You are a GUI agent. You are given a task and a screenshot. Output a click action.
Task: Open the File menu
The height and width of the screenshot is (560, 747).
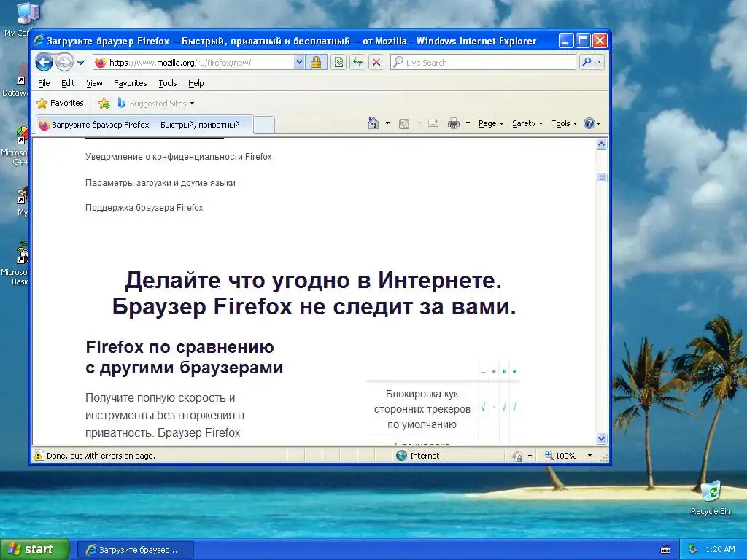click(44, 83)
